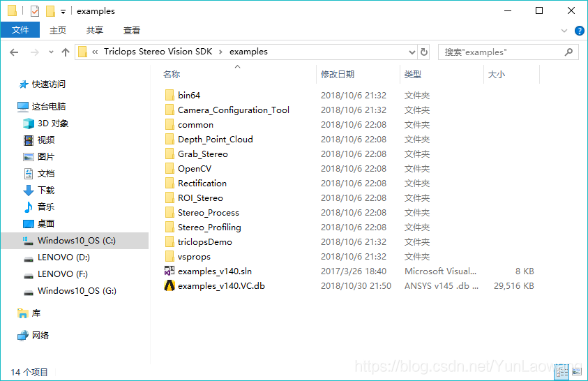This screenshot has height=381, width=588.
Task: Select the Stereo_Process folder icon
Action: 169,212
